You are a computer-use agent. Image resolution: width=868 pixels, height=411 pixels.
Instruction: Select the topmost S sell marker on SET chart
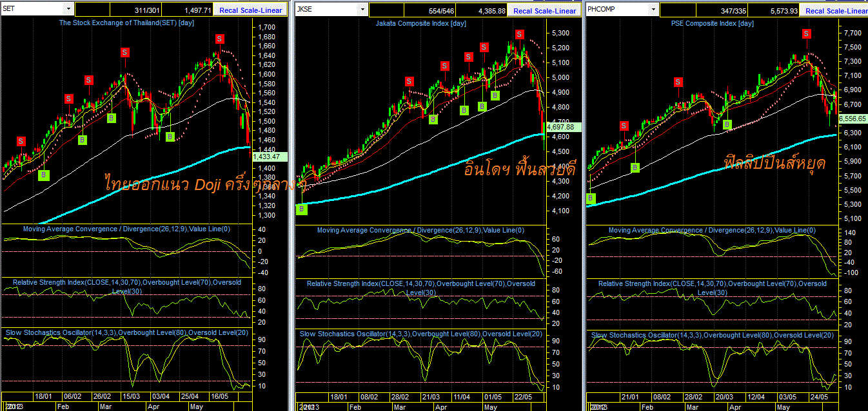coord(219,39)
